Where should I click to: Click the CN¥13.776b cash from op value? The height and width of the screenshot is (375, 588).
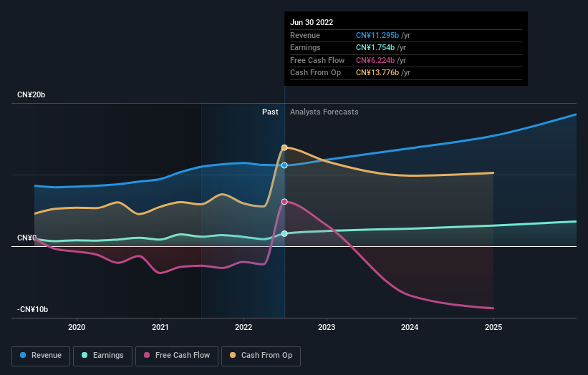pyautogui.click(x=377, y=73)
